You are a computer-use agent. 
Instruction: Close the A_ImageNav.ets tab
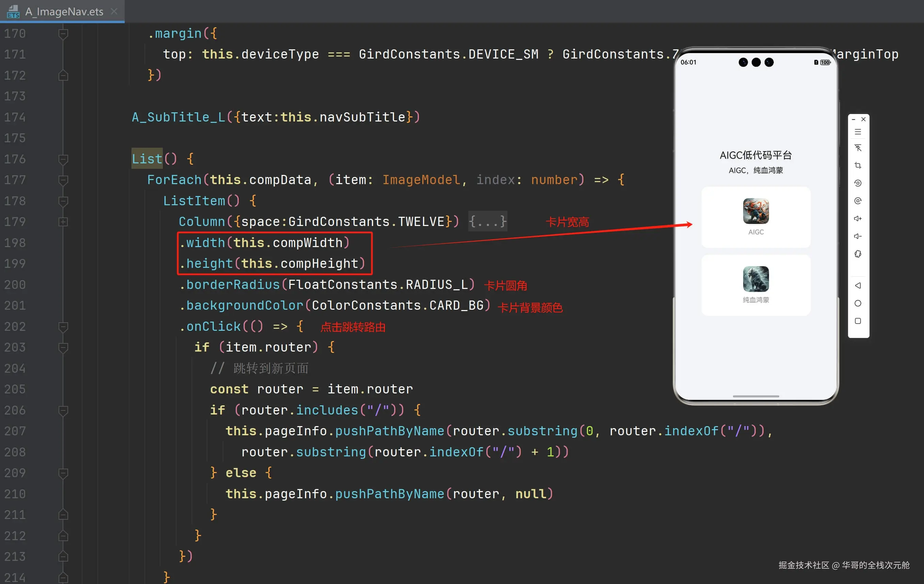(114, 12)
